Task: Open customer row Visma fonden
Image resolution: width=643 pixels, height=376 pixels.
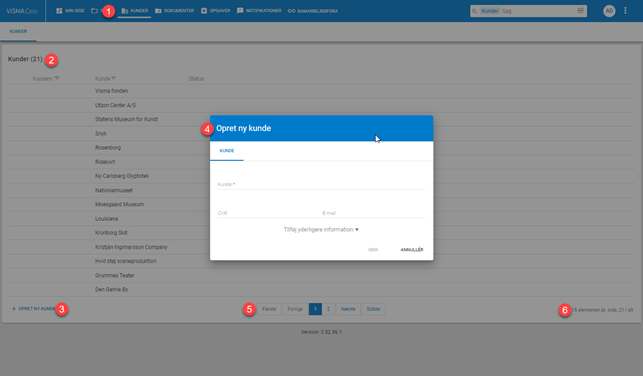Action: click(321, 91)
